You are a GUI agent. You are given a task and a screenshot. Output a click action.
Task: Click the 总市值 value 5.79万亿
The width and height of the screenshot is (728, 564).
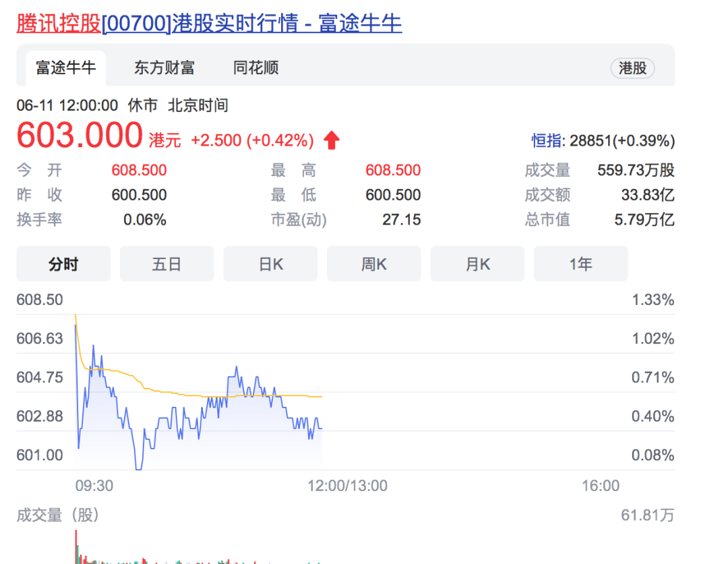(x=644, y=219)
